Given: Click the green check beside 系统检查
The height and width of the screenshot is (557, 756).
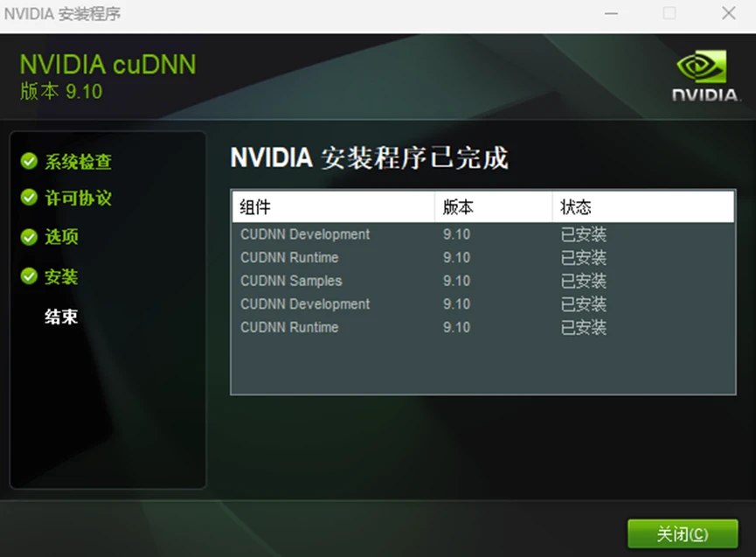Looking at the screenshot, I should [30, 161].
